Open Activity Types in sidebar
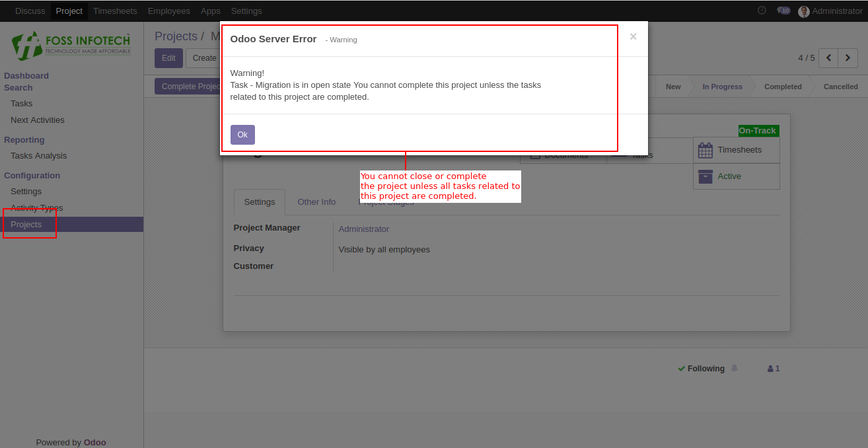868x448 pixels. 37,208
